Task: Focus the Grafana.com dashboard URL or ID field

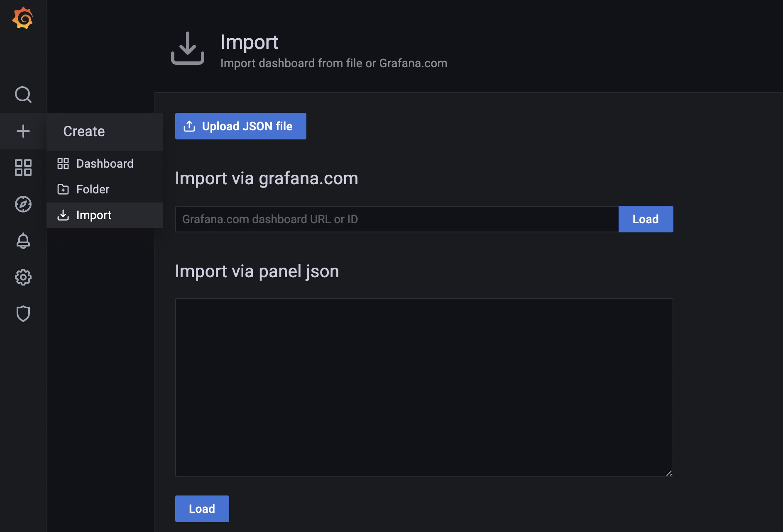Action: tap(396, 219)
